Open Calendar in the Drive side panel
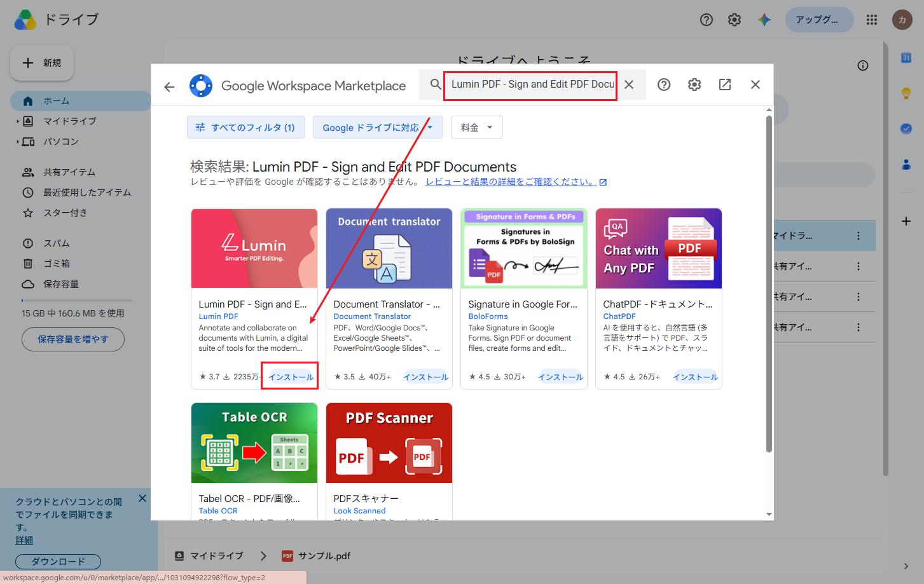The image size is (924, 584). pyautogui.click(x=906, y=58)
